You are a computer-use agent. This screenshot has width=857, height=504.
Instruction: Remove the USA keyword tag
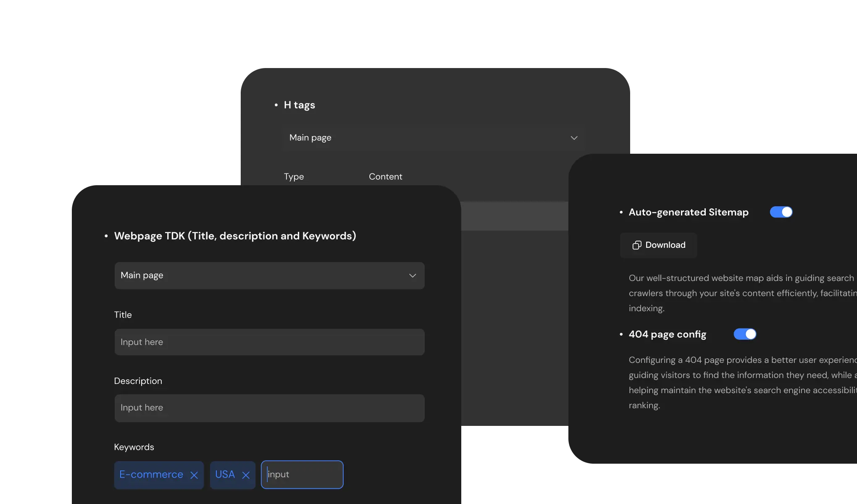(x=246, y=475)
